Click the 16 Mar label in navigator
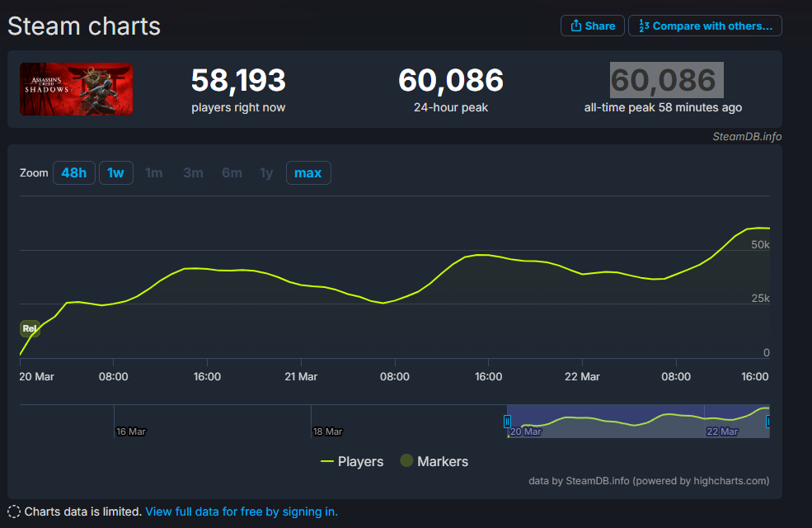The width and height of the screenshot is (812, 528). tap(131, 431)
